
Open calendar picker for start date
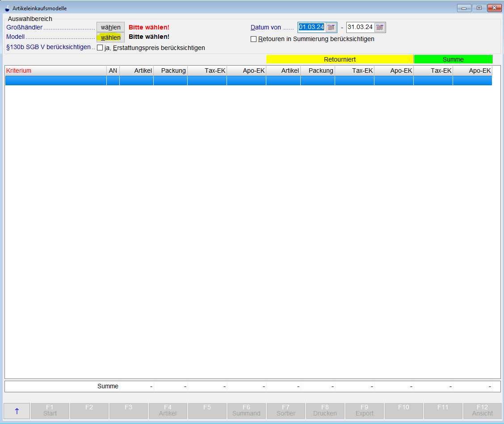pyautogui.click(x=331, y=27)
